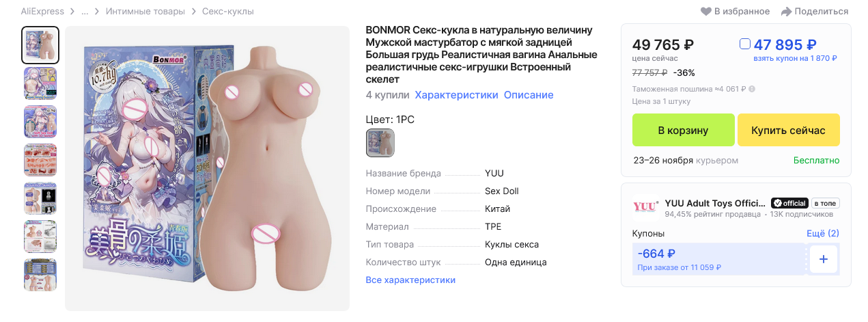Jump to Описание section

pos(529,95)
